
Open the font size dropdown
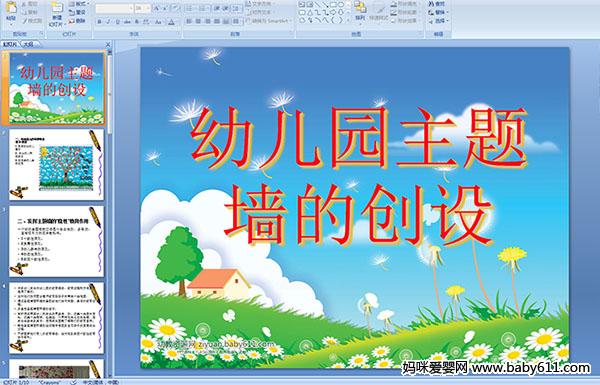[x=148, y=8]
